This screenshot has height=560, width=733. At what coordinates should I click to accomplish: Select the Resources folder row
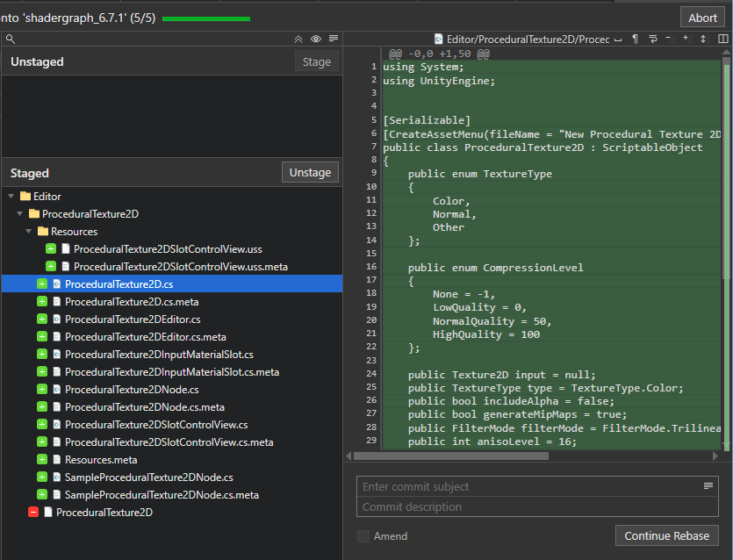[x=172, y=232]
